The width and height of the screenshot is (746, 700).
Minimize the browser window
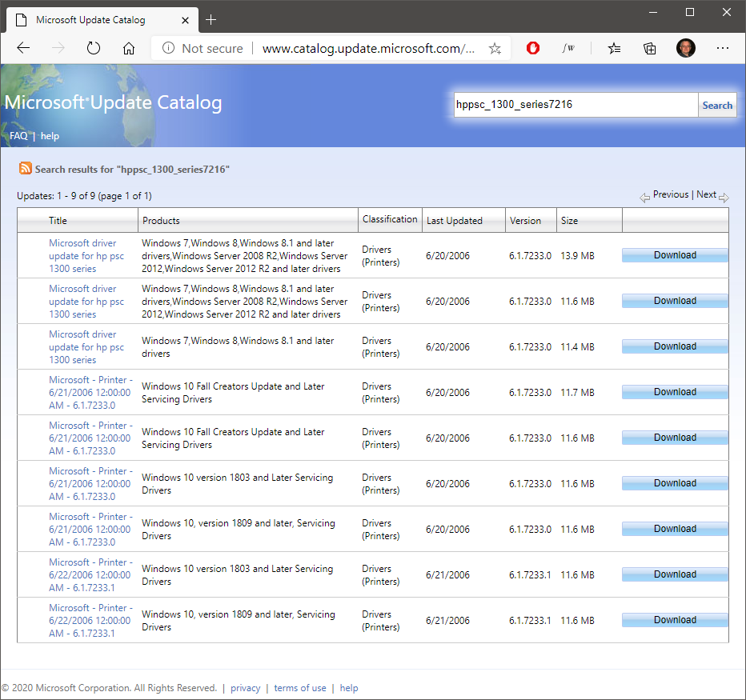653,12
